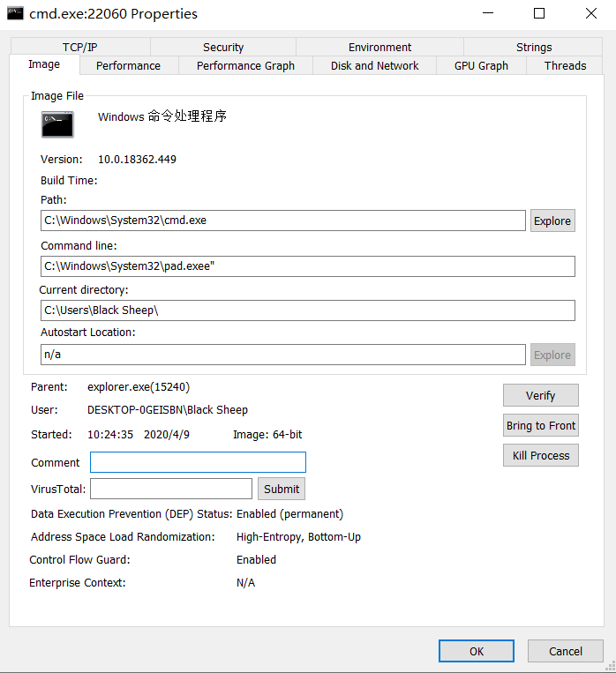Open the Threads tab
Image resolution: width=616 pixels, height=673 pixels.
[x=565, y=65]
